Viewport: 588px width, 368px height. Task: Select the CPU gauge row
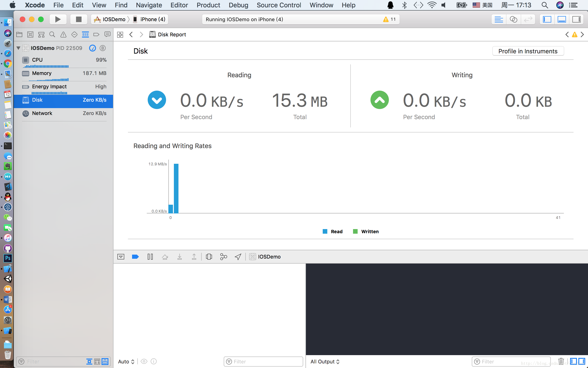64,61
